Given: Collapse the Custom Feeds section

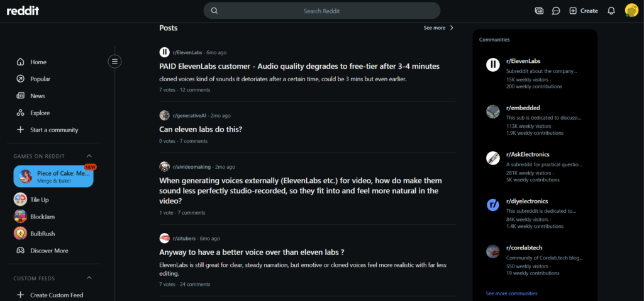Looking at the screenshot, I should [x=89, y=278].
